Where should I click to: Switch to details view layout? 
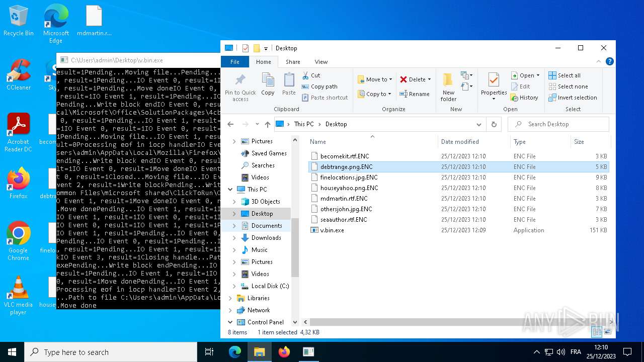pyautogui.click(x=597, y=332)
